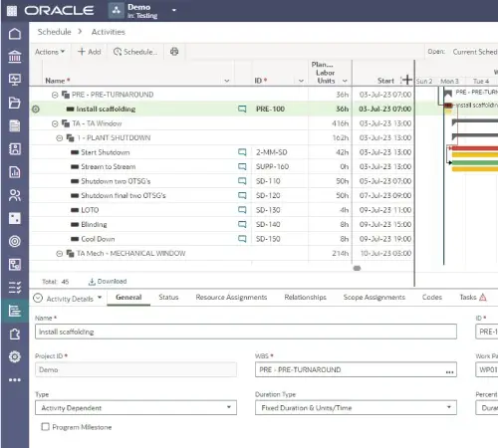Open the checklist tasks sidebar icon

(x=15, y=288)
